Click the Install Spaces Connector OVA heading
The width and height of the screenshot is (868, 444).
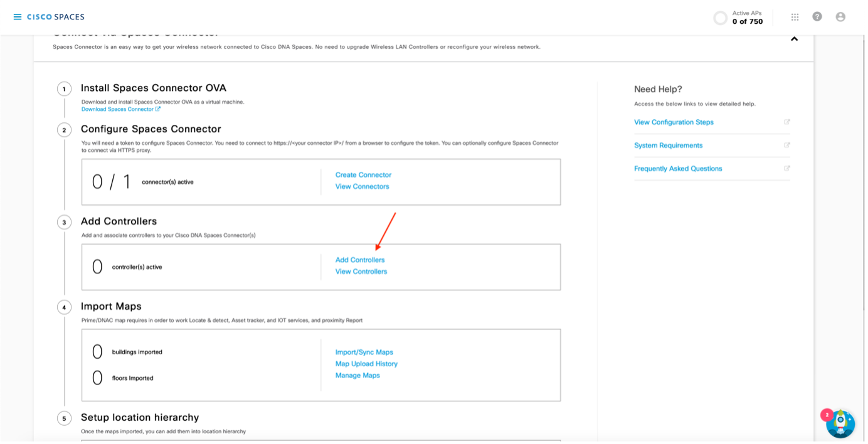[154, 88]
